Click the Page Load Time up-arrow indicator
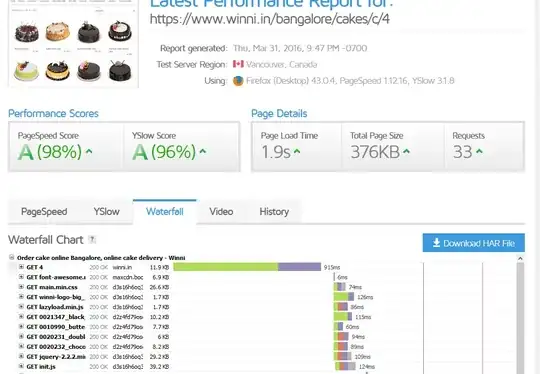 point(297,151)
